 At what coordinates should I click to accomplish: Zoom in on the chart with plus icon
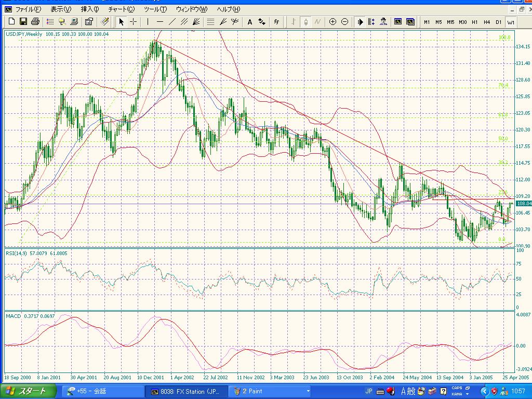(332, 21)
